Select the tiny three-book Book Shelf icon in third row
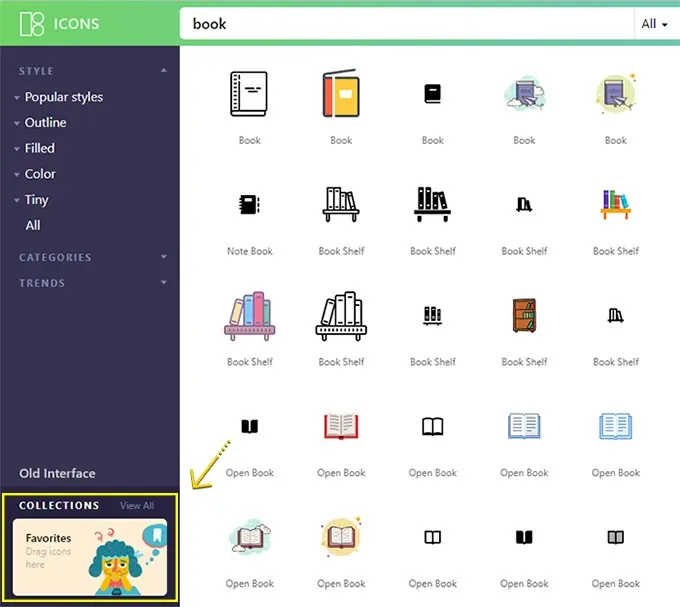This screenshot has height=607, width=680. pos(432,316)
